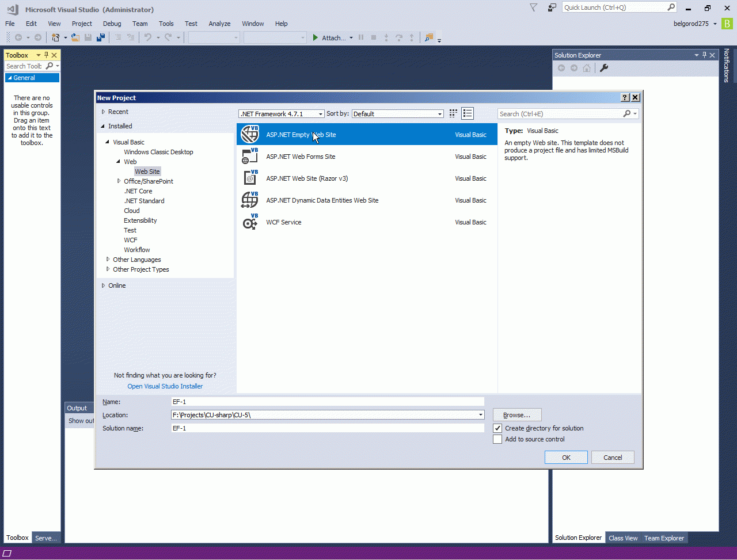This screenshot has height=560, width=737.
Task: Switch template list to small icons view
Action: point(453,113)
